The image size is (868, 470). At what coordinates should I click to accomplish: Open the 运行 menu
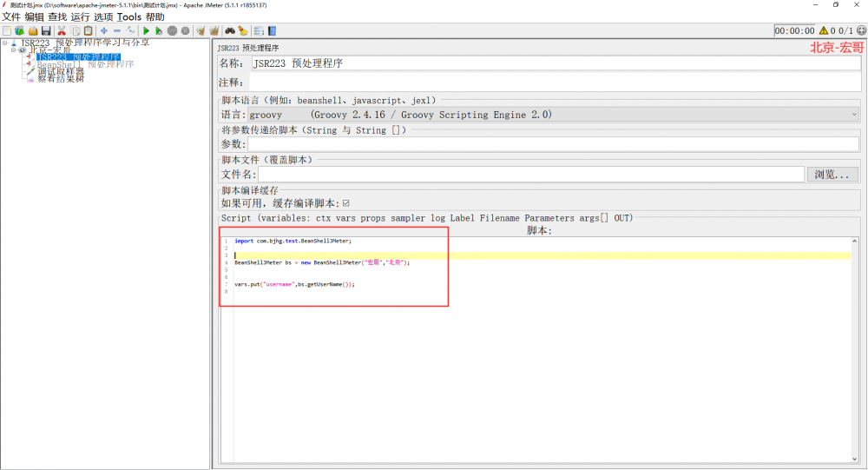80,17
